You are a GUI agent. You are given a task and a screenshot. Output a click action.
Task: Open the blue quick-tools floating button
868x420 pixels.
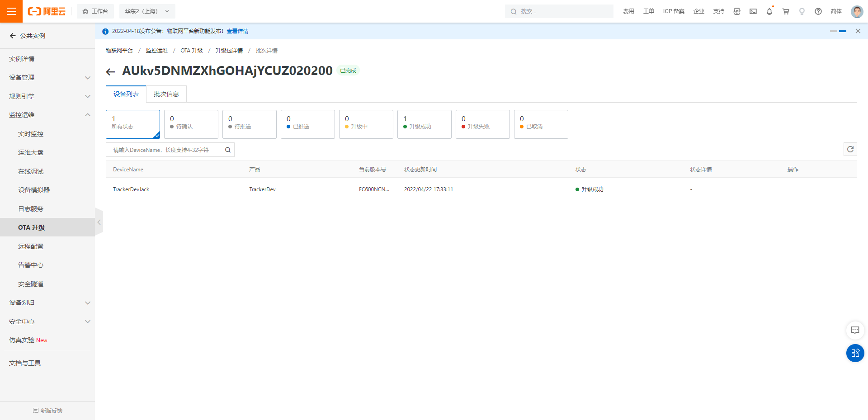(x=855, y=353)
